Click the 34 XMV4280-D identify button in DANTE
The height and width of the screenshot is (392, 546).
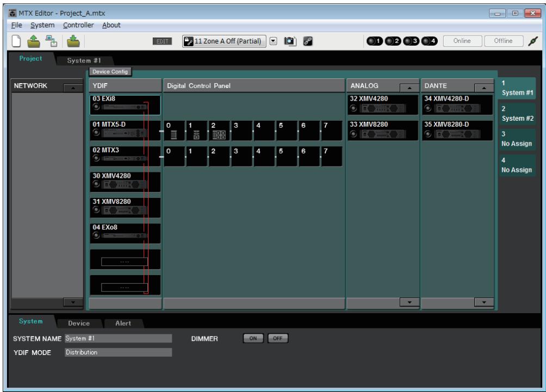(x=428, y=108)
